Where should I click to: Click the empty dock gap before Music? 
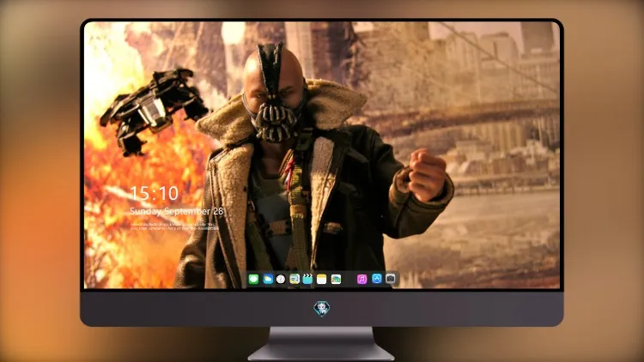tap(349, 279)
